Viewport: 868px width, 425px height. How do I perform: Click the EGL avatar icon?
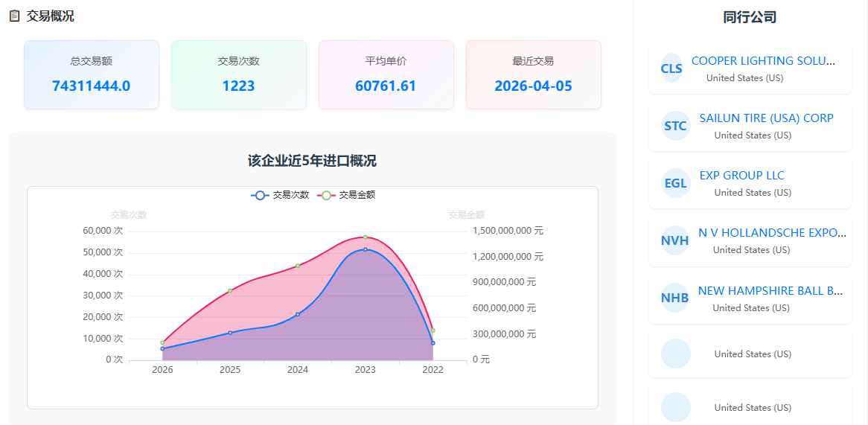click(x=675, y=183)
